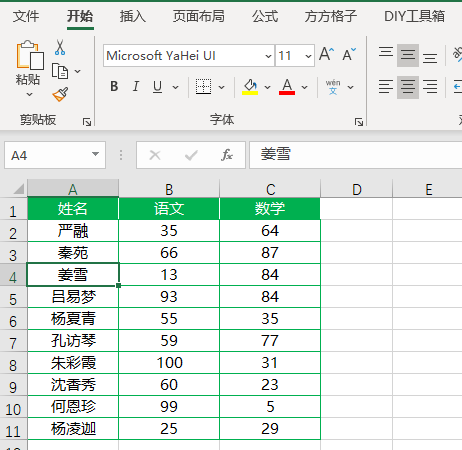Apply yellow fill color bucket

[250, 87]
